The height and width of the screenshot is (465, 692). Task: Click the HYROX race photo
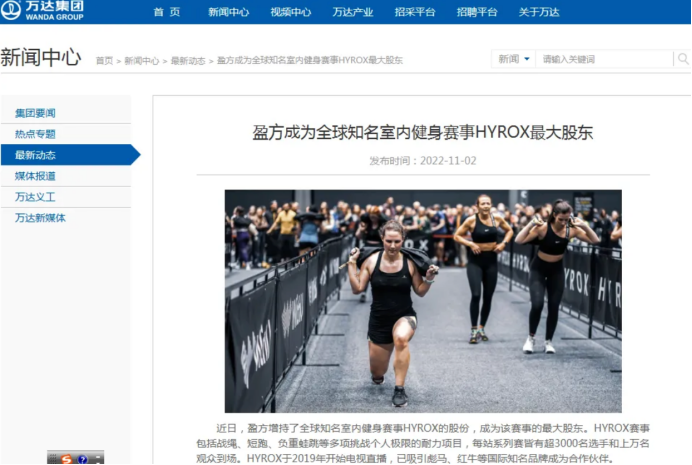pos(423,301)
